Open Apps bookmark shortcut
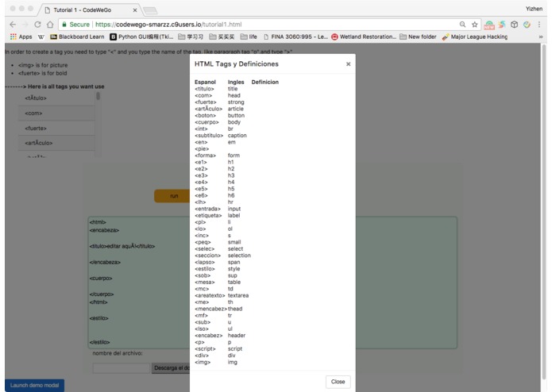The height and width of the screenshot is (392, 552). click(21, 37)
